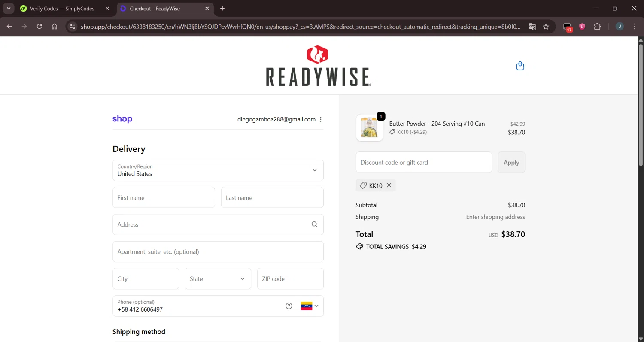
Task: Open Chrome profile J avatar
Action: tap(620, 27)
